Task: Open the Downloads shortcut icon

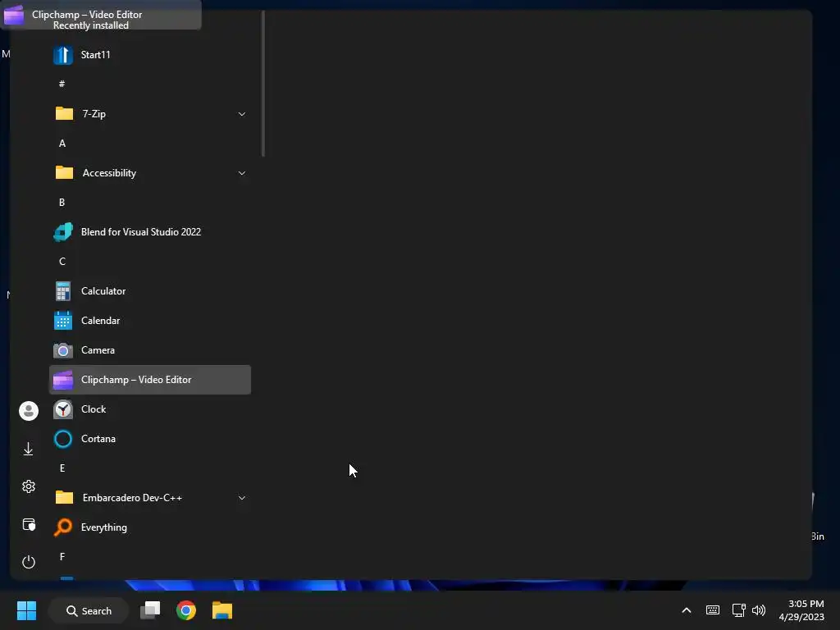Action: coord(29,449)
